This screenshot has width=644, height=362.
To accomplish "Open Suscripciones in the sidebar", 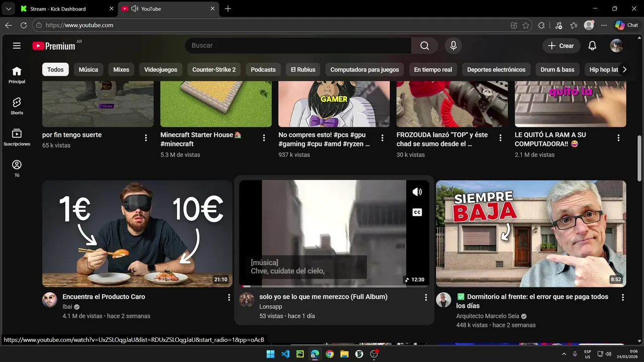I will click(x=17, y=137).
